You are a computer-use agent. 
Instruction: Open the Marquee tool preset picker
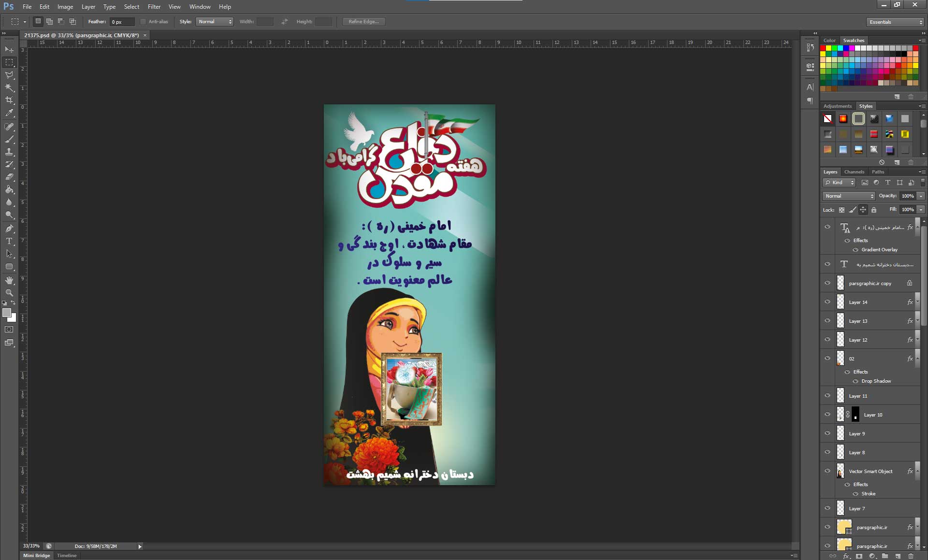18,22
